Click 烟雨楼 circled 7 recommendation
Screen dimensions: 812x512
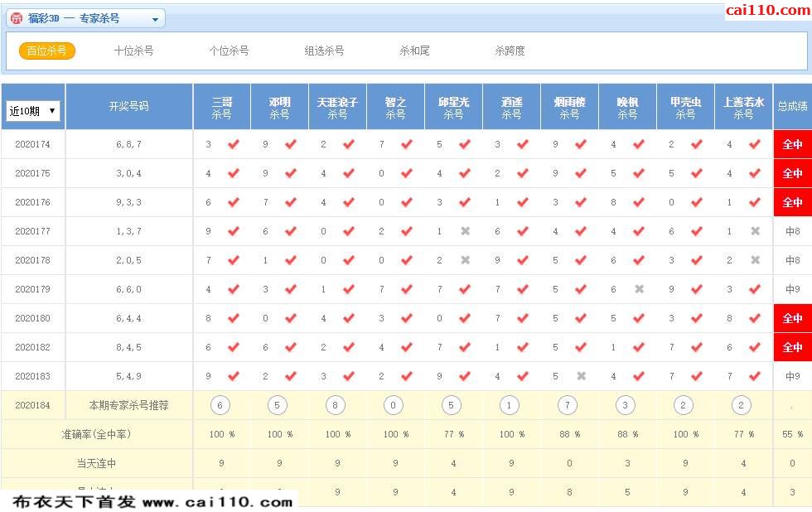(x=567, y=405)
